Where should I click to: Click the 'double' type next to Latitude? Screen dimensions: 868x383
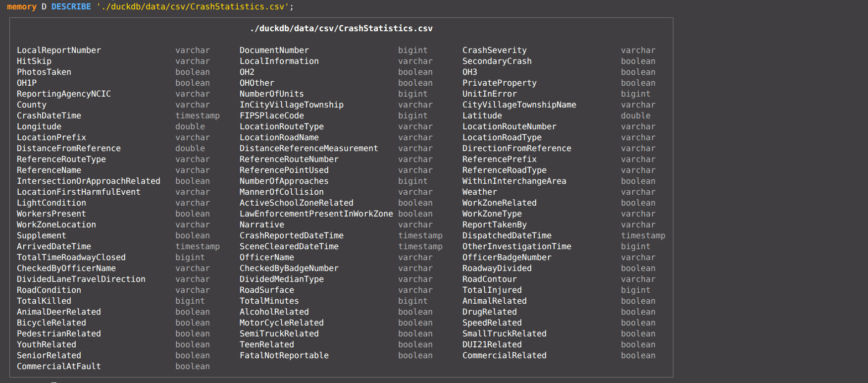[x=636, y=116]
